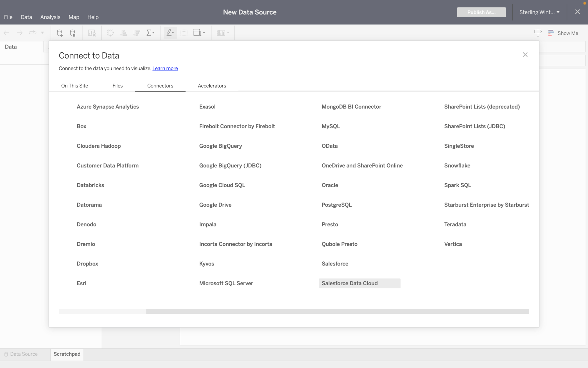Screen dimensions: 588x368
Task: Close the Connect to Data dialog
Action: [x=525, y=54]
